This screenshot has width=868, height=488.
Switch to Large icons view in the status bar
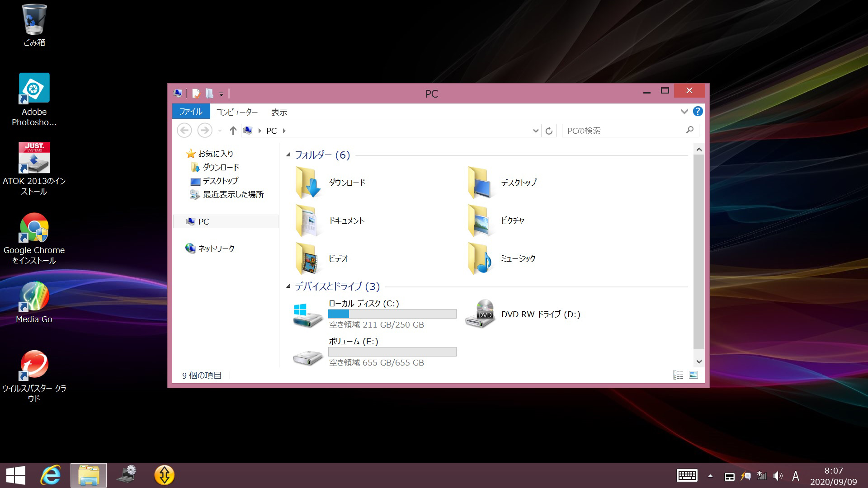(x=693, y=375)
